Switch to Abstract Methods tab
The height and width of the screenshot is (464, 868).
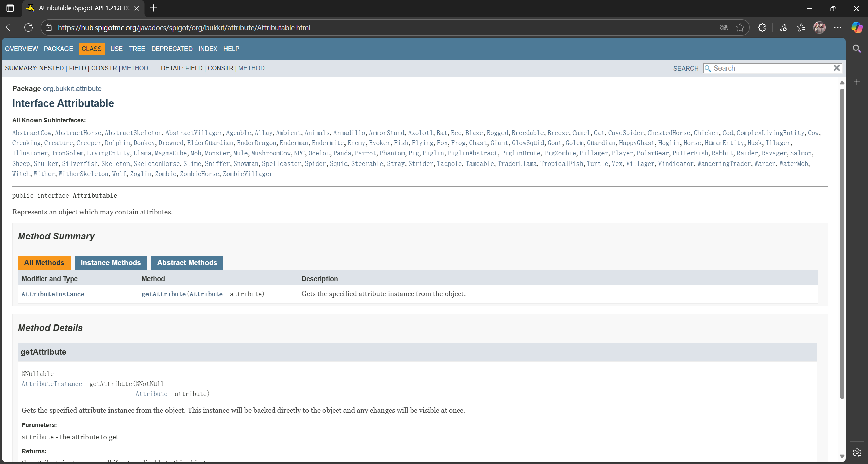pyautogui.click(x=187, y=263)
